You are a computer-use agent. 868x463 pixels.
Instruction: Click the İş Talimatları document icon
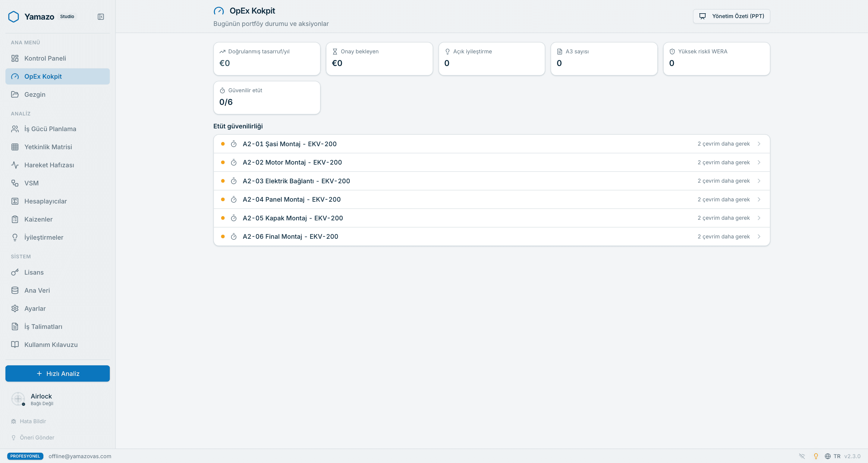click(x=15, y=326)
